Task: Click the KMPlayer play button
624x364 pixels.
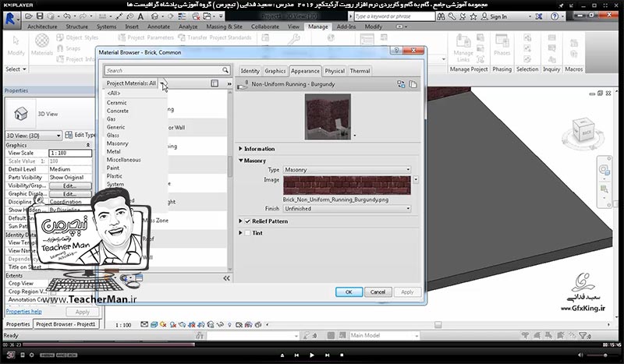Action: coord(311,355)
